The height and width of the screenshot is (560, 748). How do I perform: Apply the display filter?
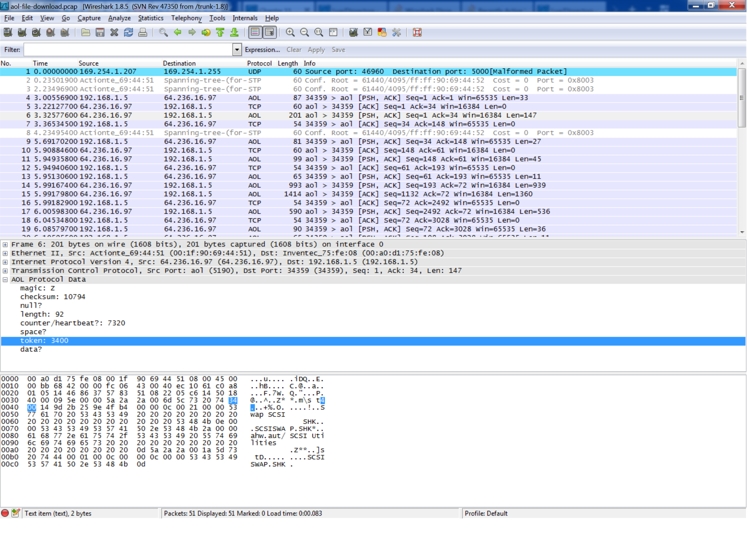point(316,50)
